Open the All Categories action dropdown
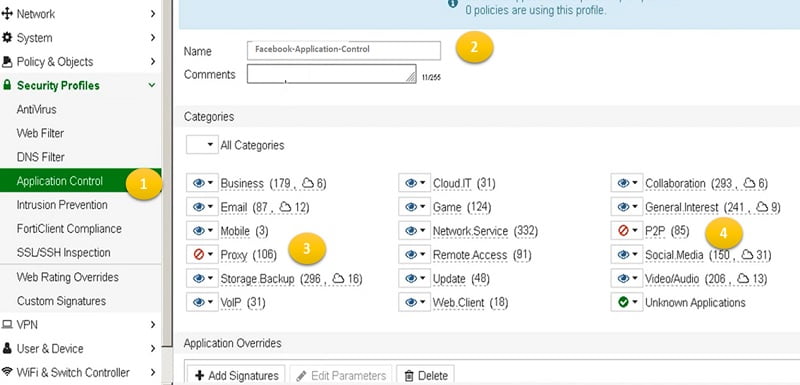The width and height of the screenshot is (800, 385). click(203, 145)
